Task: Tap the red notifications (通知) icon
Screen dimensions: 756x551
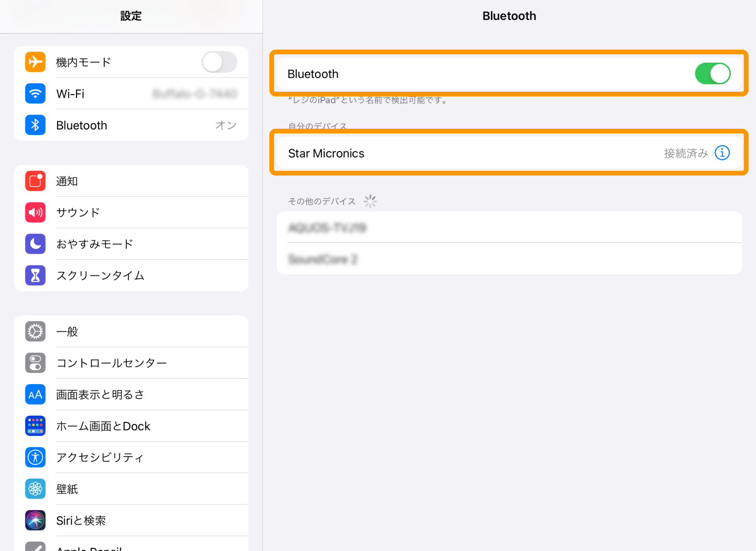Action: (35, 181)
